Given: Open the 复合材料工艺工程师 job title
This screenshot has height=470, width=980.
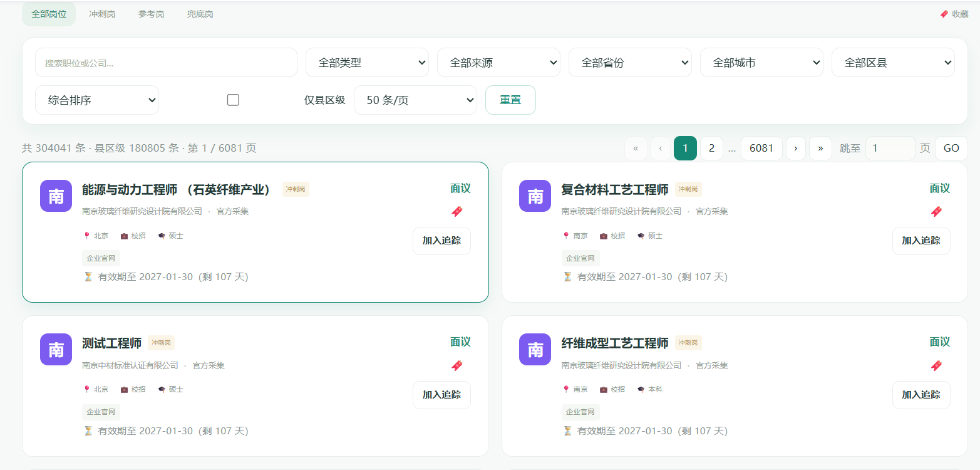Looking at the screenshot, I should 615,189.
